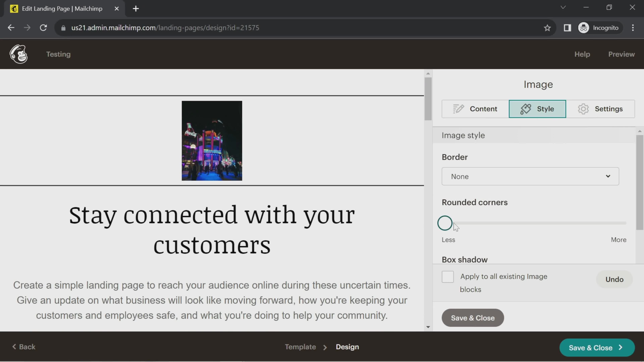Click the Content tab in Image panel
Viewport: 644px width, 362px height.
[x=475, y=109]
